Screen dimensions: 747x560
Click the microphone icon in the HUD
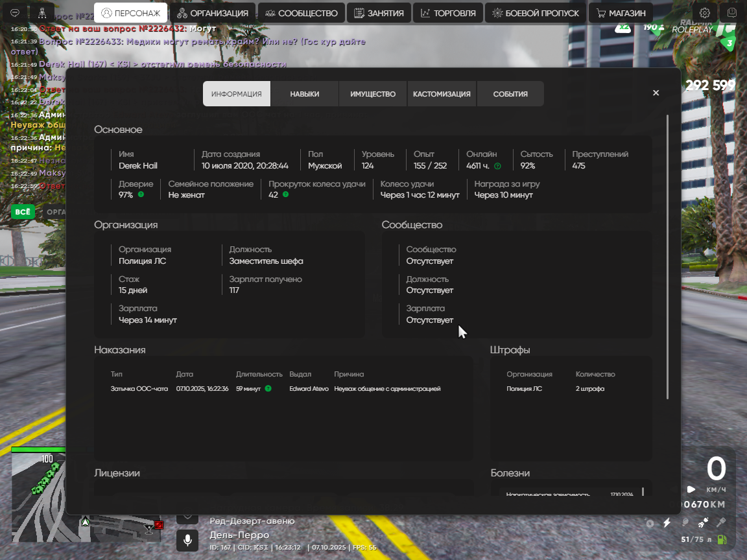pyautogui.click(x=187, y=539)
